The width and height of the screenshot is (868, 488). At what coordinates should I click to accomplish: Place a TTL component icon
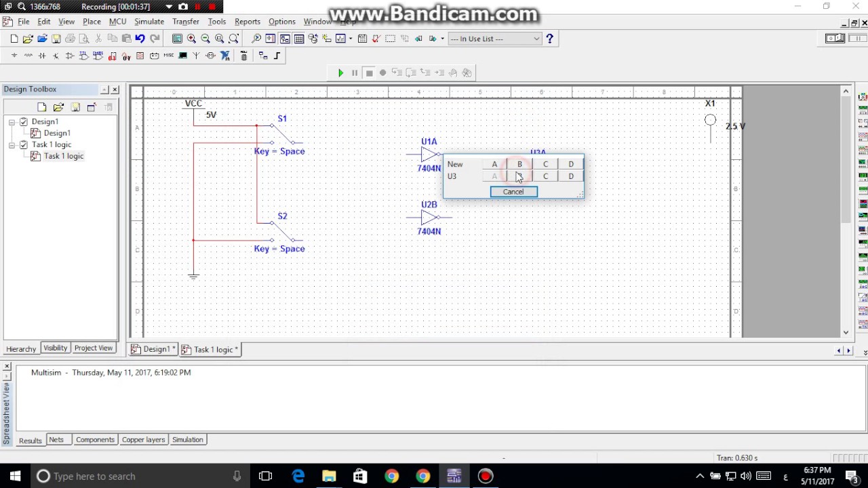84,56
